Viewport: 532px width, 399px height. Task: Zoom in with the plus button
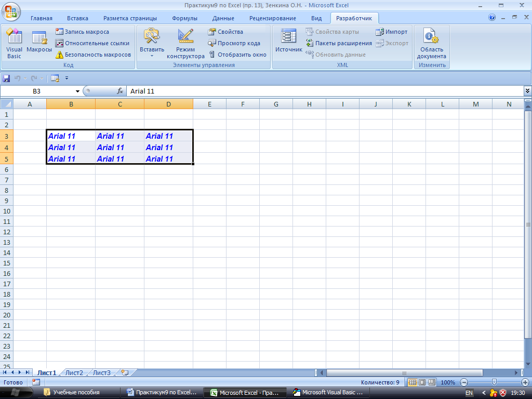(x=525, y=382)
